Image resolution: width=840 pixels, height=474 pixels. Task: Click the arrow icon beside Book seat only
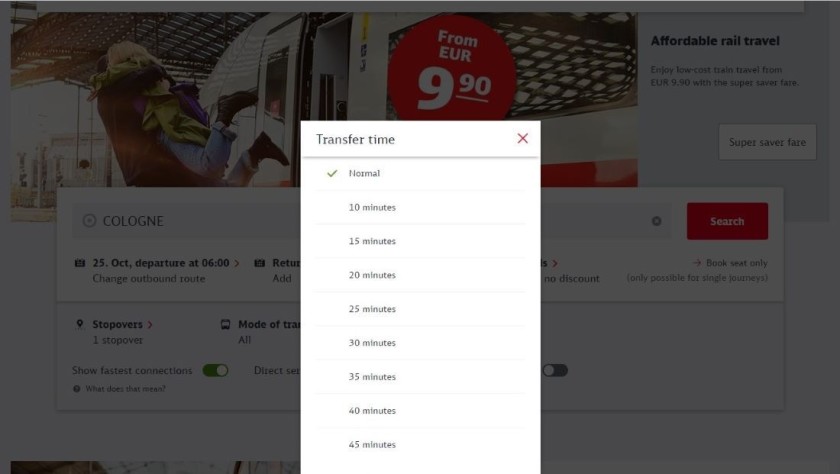pos(697,263)
